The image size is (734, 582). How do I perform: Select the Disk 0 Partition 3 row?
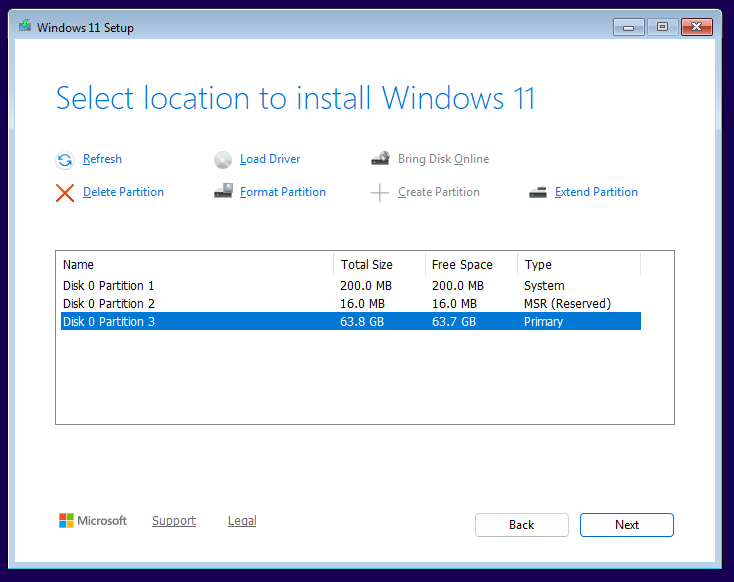tap(351, 322)
